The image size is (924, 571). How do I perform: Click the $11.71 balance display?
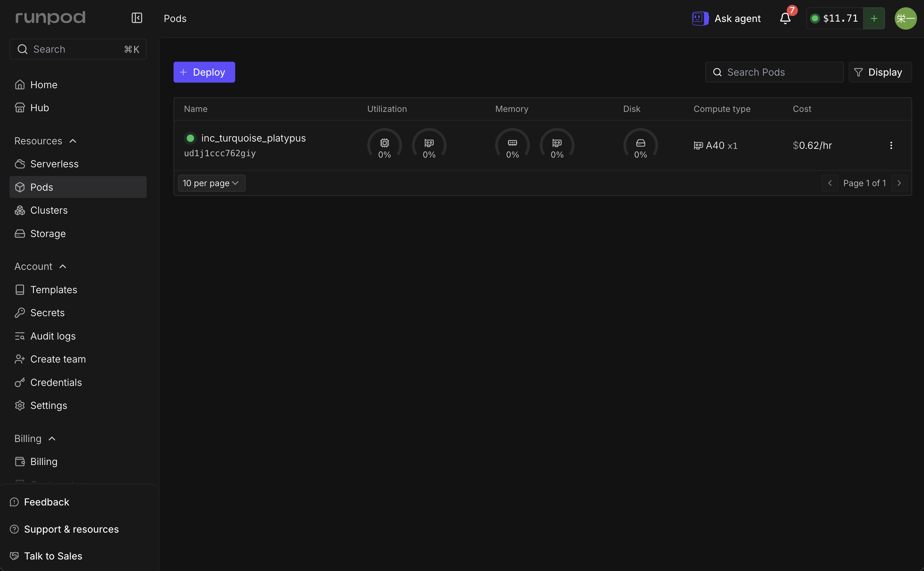pyautogui.click(x=835, y=18)
